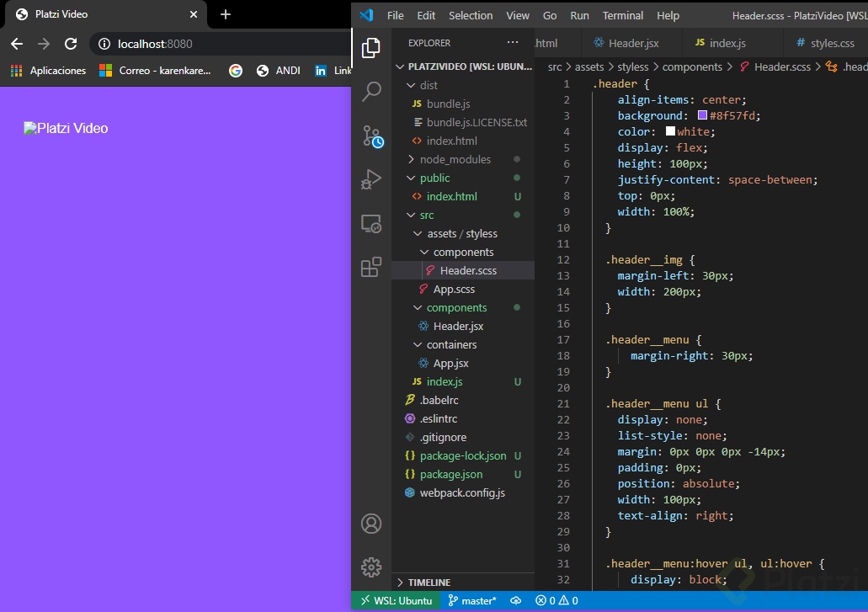The height and width of the screenshot is (612, 868).
Task: Click the browser reload button
Action: click(x=71, y=44)
